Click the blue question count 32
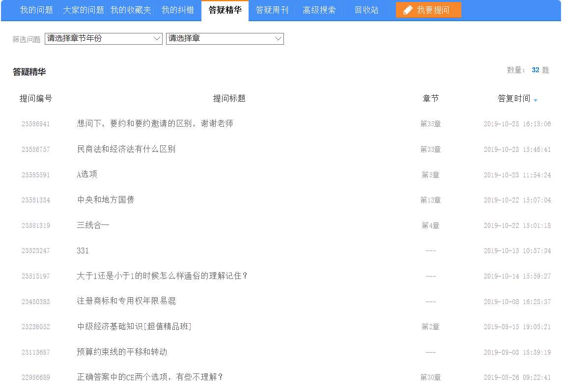The height and width of the screenshot is (392, 562). pos(534,70)
